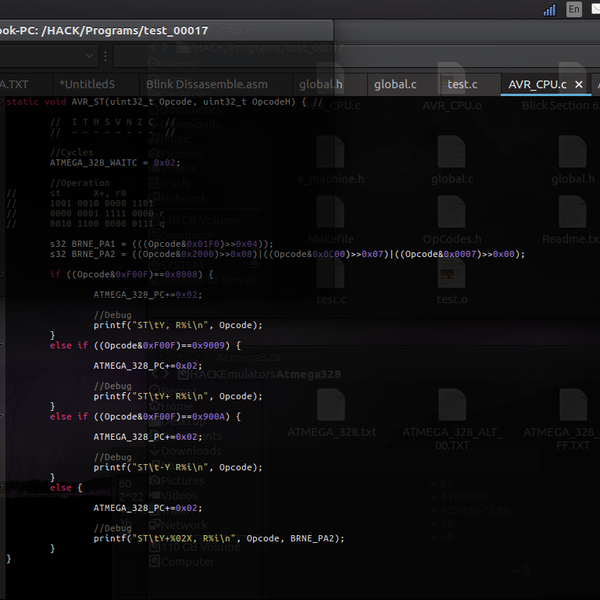Switch to the *Untitled5 tab
The image size is (600, 600).
[87, 85]
